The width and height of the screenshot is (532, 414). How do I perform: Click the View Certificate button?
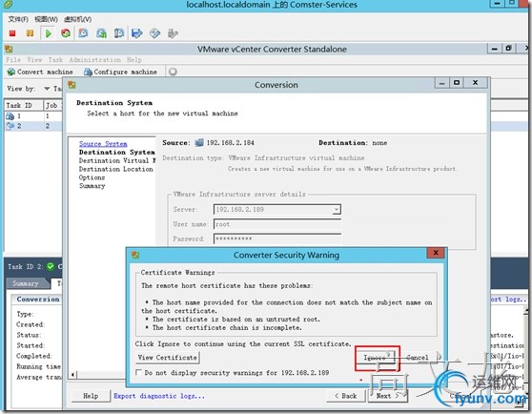(168, 358)
